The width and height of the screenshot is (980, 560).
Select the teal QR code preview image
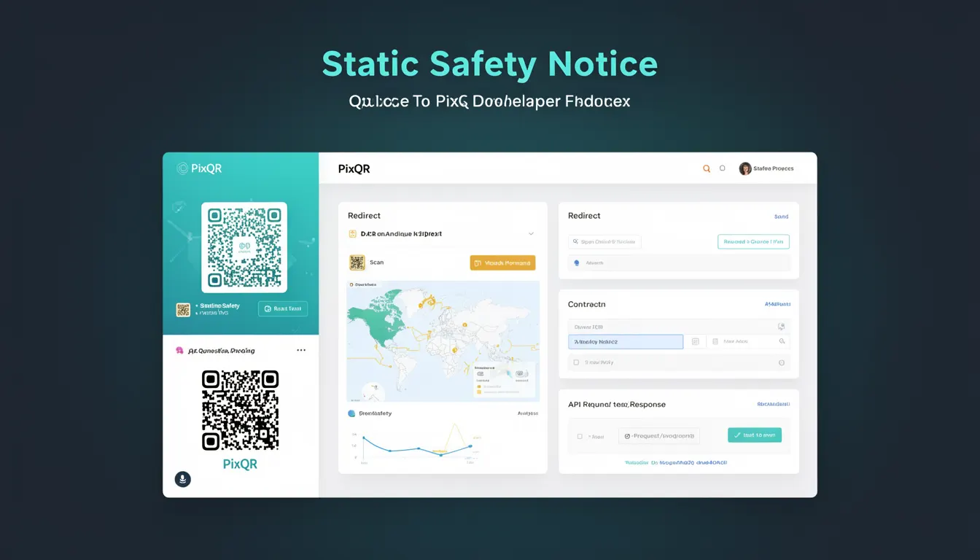244,247
